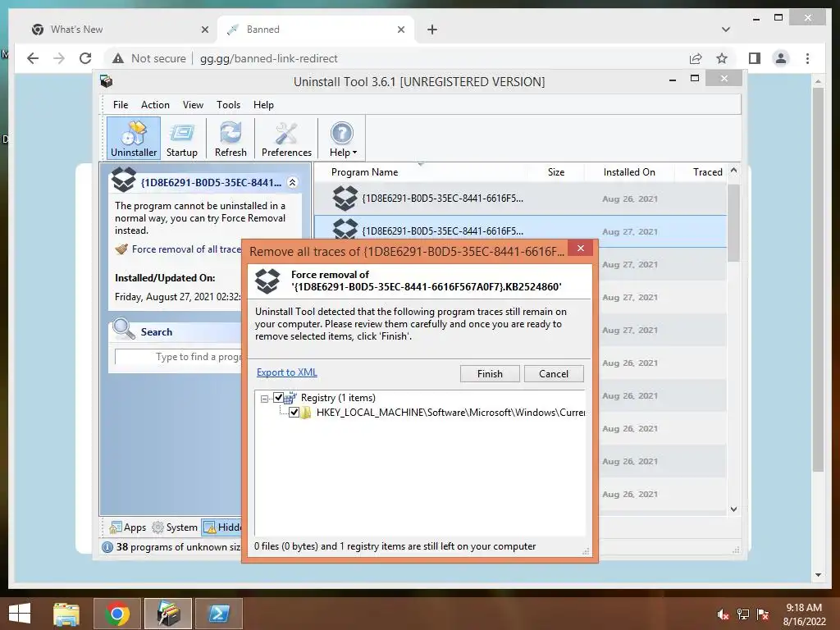Screen dimensions: 840x630
Task: Focus the Type to find a program field
Action: coord(178,357)
